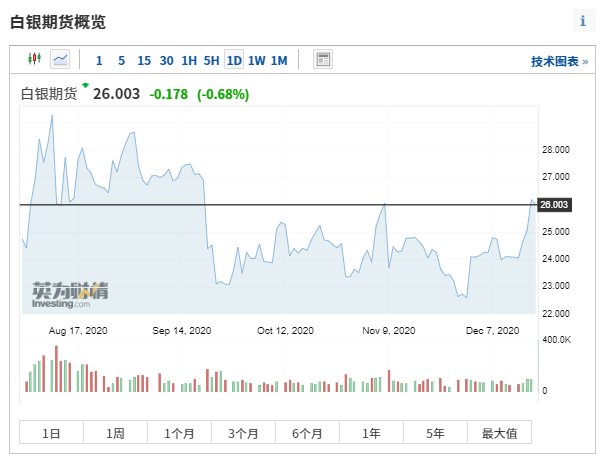This screenshot has width=605, height=464.
Task: Select the 5 minute interval
Action: click(x=122, y=61)
